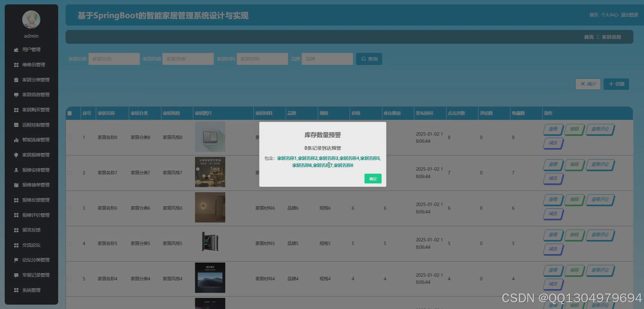Open 个人中心 from top header
The height and width of the screenshot is (309, 644).
(x=609, y=15)
